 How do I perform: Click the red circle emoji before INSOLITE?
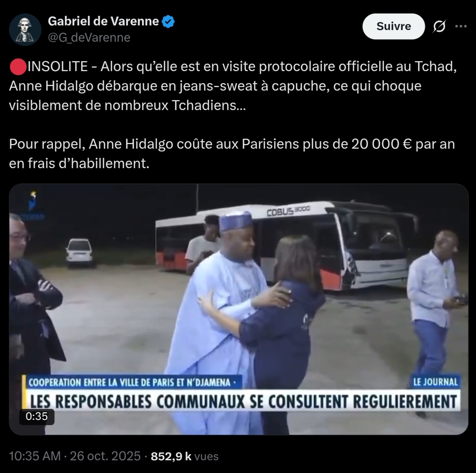[18, 67]
